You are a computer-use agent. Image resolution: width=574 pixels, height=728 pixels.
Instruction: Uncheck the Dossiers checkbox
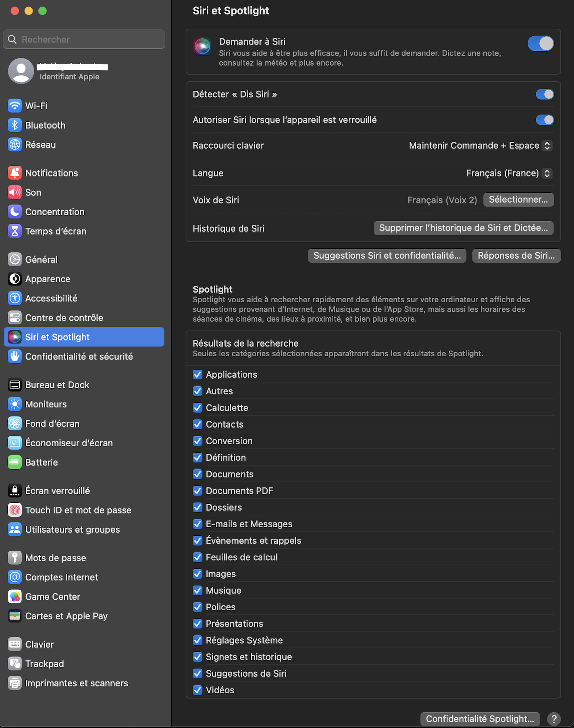(x=198, y=508)
